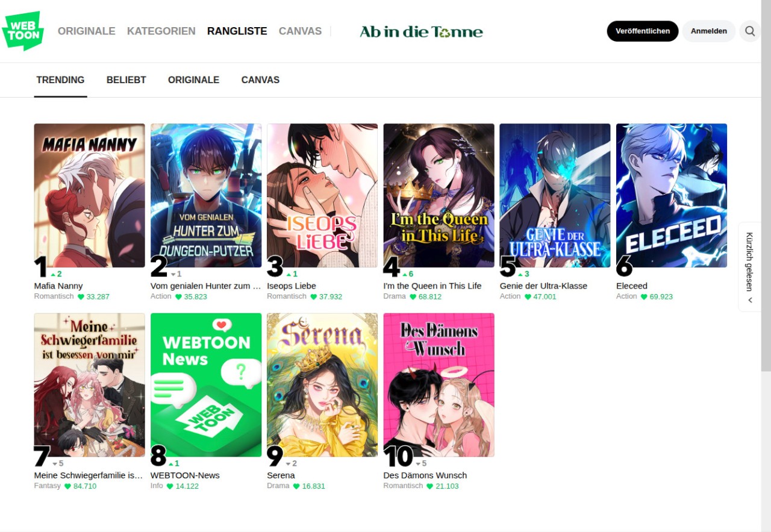
Task: Expand the Kürzlich gelesen side panel
Action: pos(749,266)
